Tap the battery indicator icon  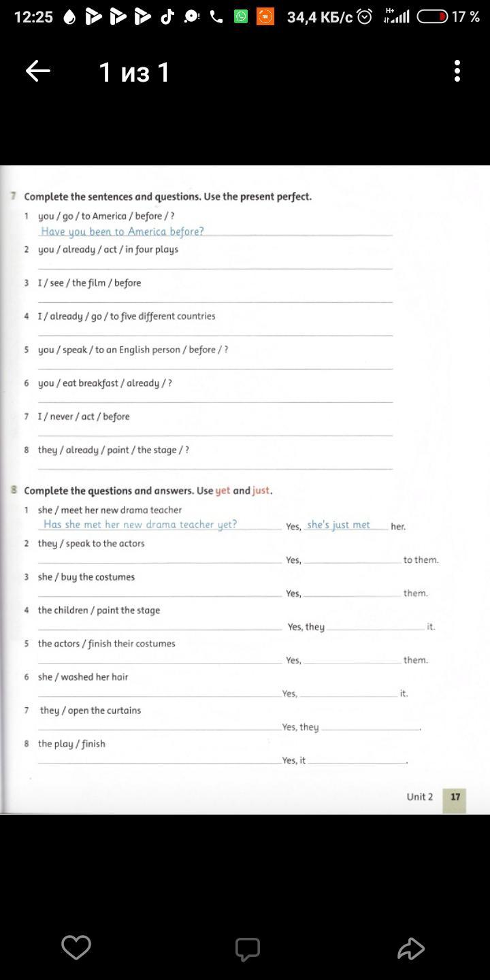pos(432,17)
